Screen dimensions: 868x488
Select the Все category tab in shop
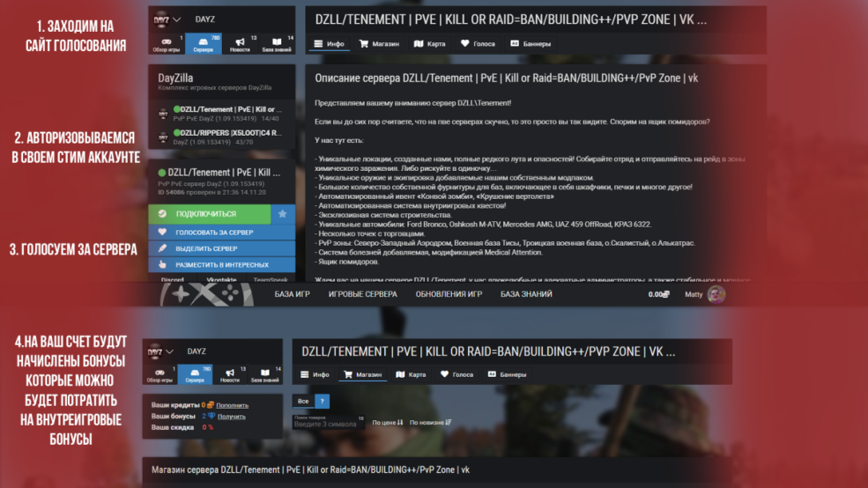point(303,401)
